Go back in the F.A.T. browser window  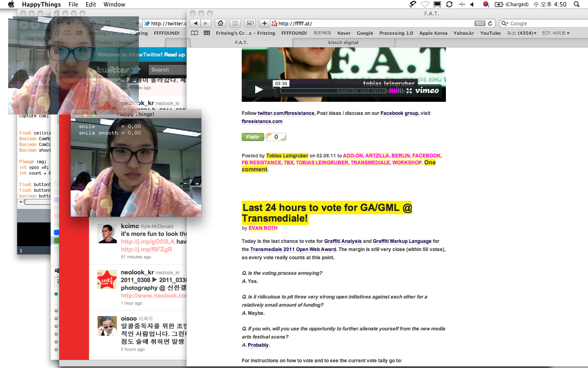[196, 23]
